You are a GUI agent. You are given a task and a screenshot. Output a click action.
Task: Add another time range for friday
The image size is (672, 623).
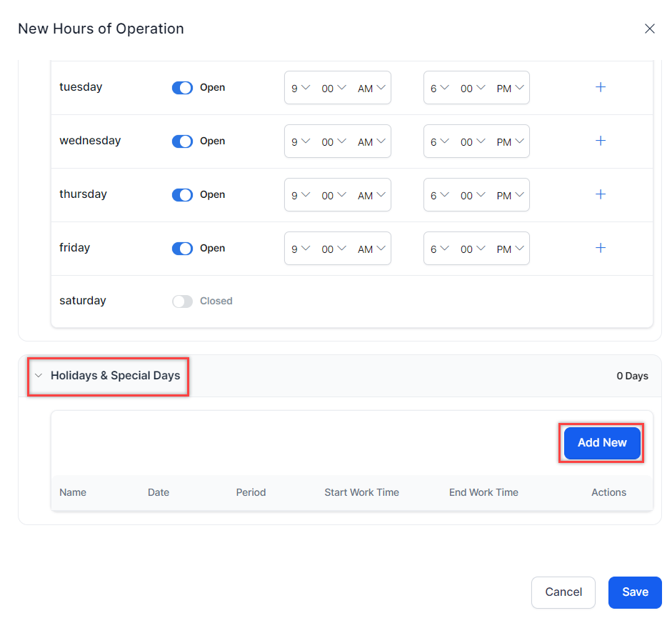[601, 248]
